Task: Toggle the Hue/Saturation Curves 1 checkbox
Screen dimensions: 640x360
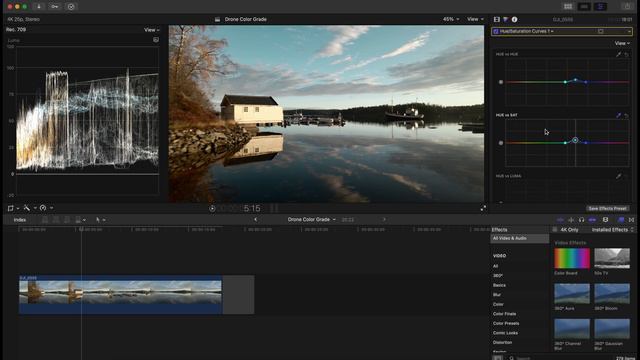Action: tap(496, 31)
